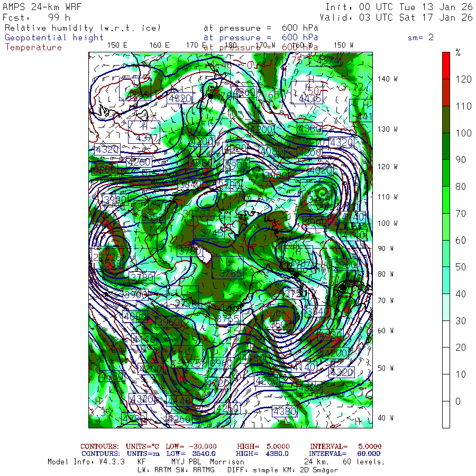Screen dimensions: 476x476
Task: Click the olive 100–110% humidity swatch
Action: pos(446,120)
